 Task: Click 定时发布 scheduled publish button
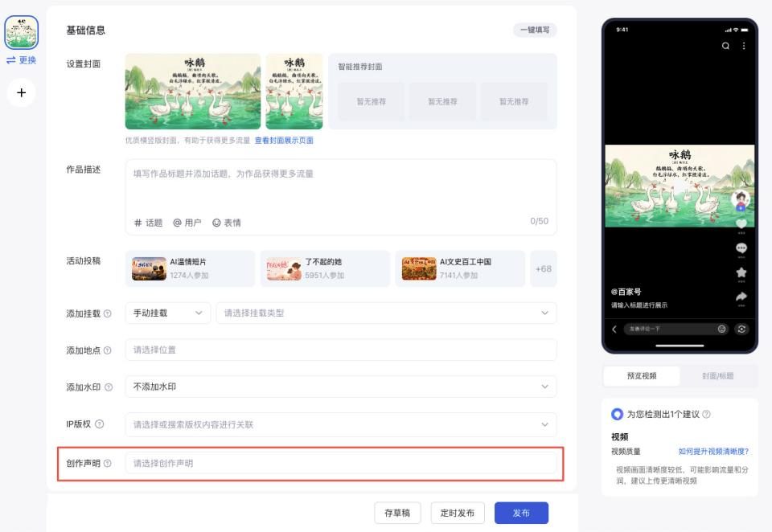click(458, 513)
